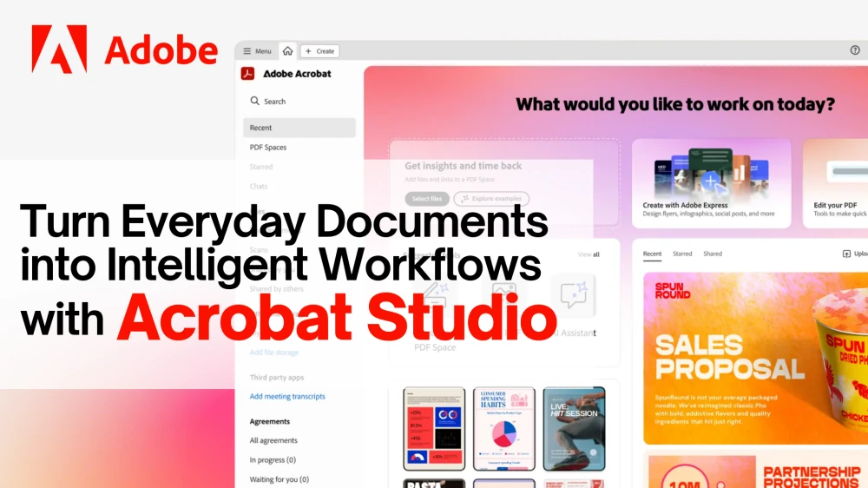Open the hamburger Menu button
Viewport: 868px width, 488px height.
coord(257,51)
